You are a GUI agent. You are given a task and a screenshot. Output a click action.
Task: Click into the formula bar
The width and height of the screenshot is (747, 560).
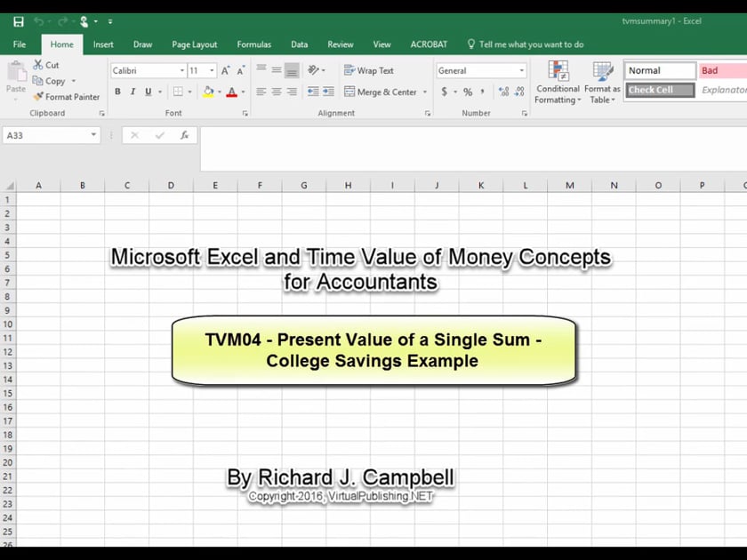click(x=473, y=148)
